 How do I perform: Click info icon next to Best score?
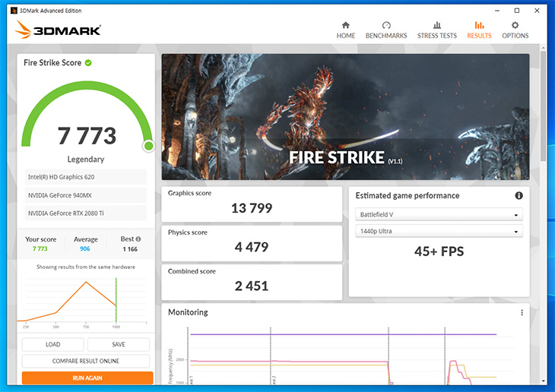coord(138,239)
